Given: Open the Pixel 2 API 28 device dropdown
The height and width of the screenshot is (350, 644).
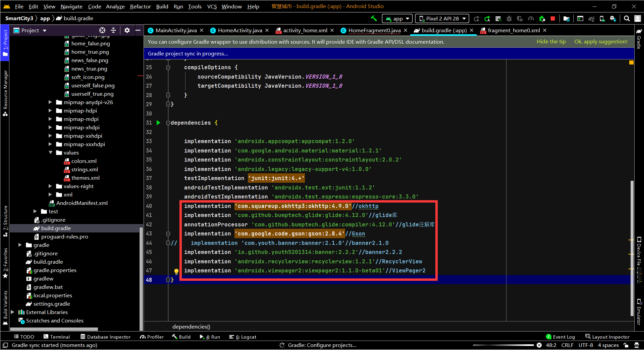Looking at the screenshot, I should click(x=442, y=18).
